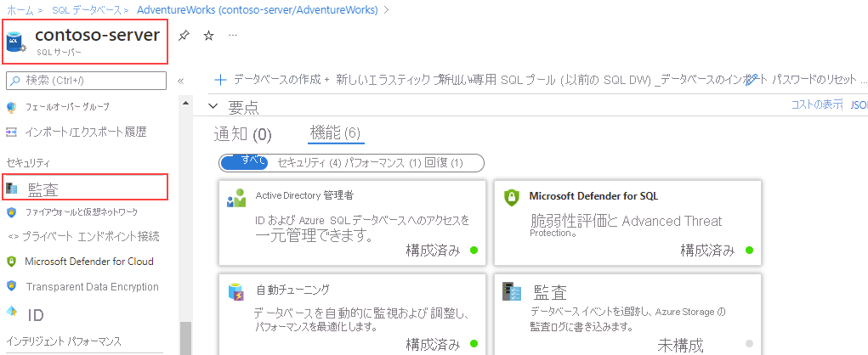Click the sidebar vertical scrollbar thumb
The image size is (868, 355).
(x=184, y=338)
